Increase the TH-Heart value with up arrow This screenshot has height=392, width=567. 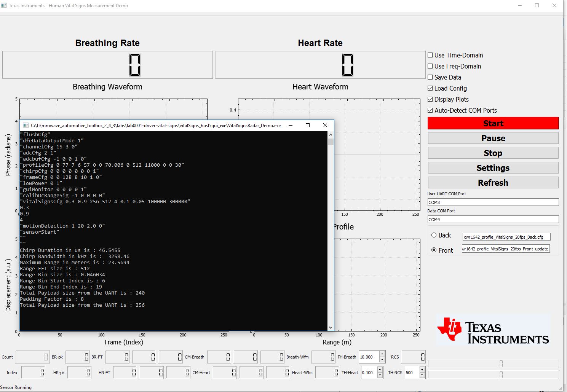tap(380, 370)
